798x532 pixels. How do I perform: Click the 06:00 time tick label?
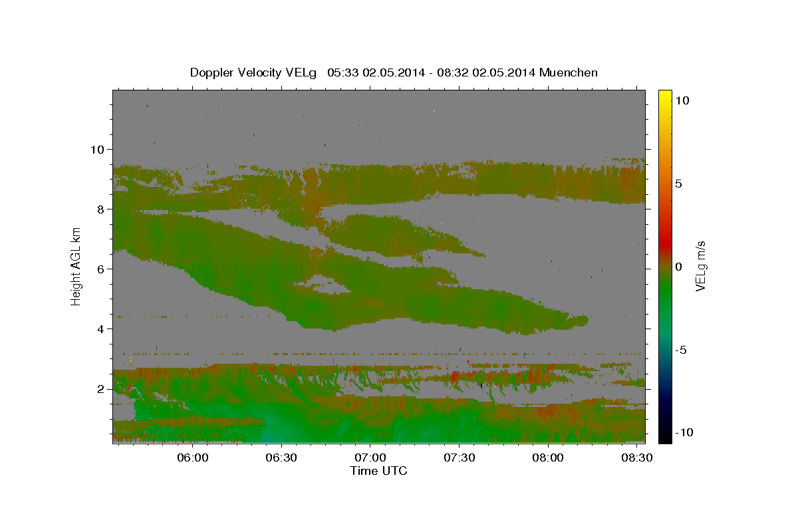coord(192,458)
